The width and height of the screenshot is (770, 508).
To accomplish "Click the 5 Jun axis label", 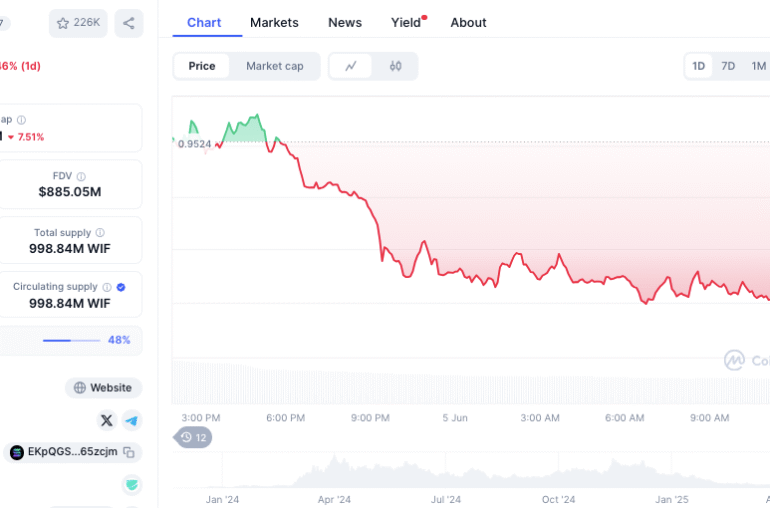I will point(455,418).
